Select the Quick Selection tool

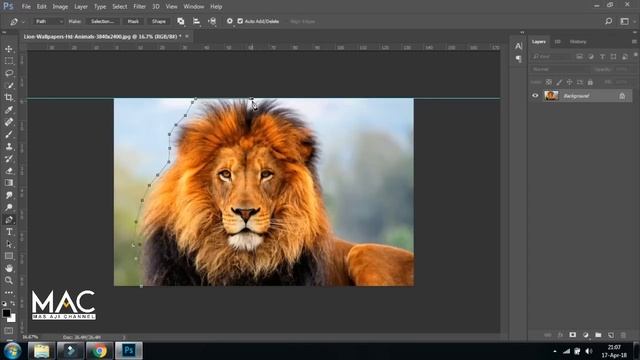(x=9, y=85)
